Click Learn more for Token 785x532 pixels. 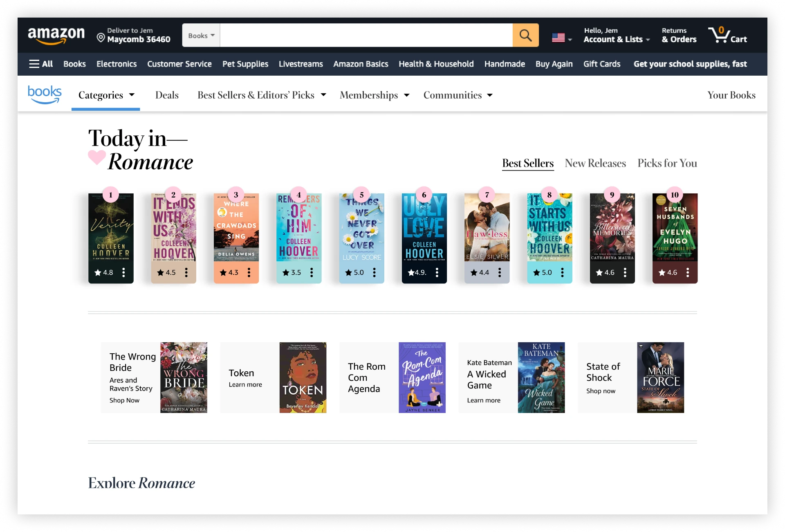[245, 384]
